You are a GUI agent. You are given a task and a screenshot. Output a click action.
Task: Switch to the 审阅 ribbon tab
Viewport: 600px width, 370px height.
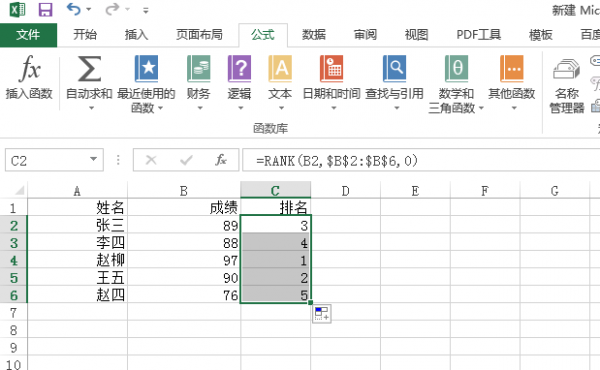365,35
